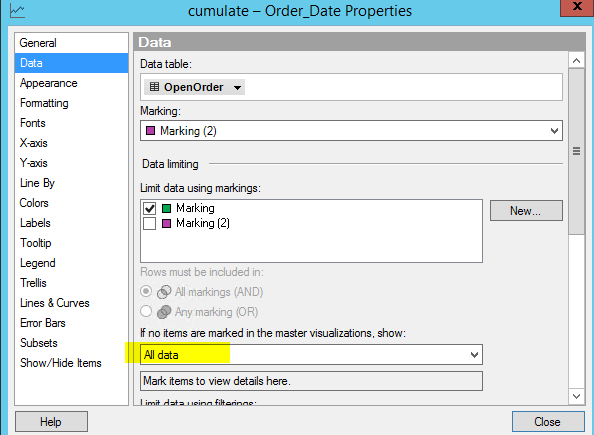The height and width of the screenshot is (435, 594).
Task: Click the All markings (AND) overlap icon
Action: point(164,291)
